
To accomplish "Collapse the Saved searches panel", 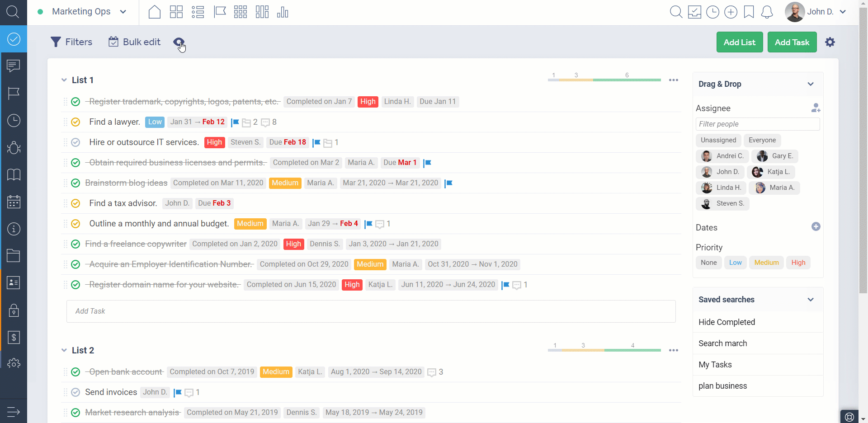I will pos(810,300).
